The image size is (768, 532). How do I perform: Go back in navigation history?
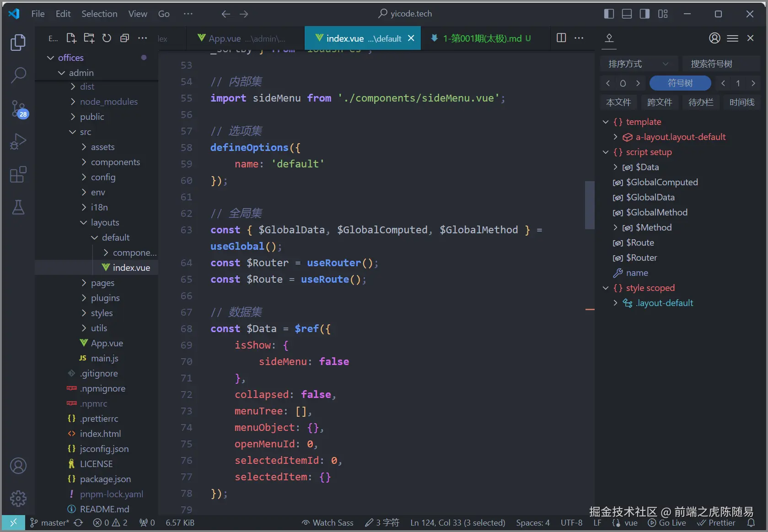pyautogui.click(x=226, y=14)
